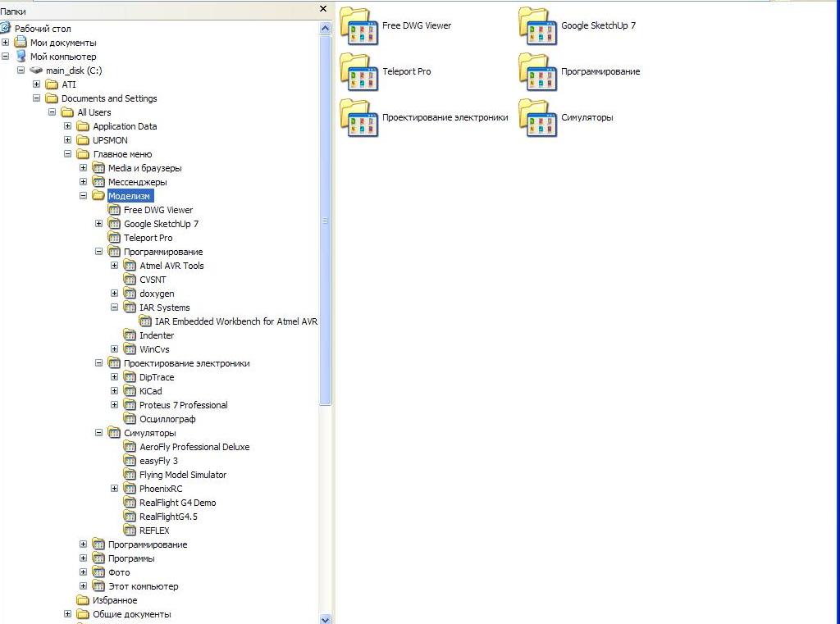
Task: Select the highlighted Моделизм tree item
Action: click(x=129, y=196)
